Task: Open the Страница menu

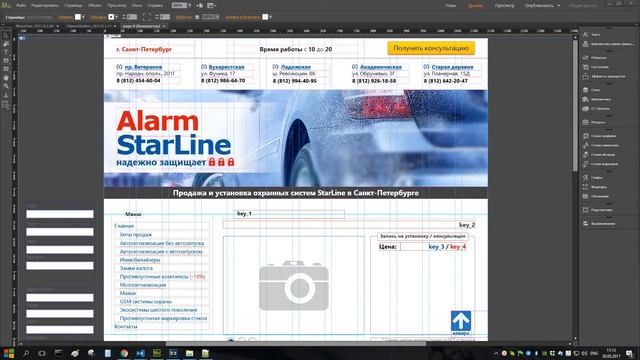Action: point(73,6)
